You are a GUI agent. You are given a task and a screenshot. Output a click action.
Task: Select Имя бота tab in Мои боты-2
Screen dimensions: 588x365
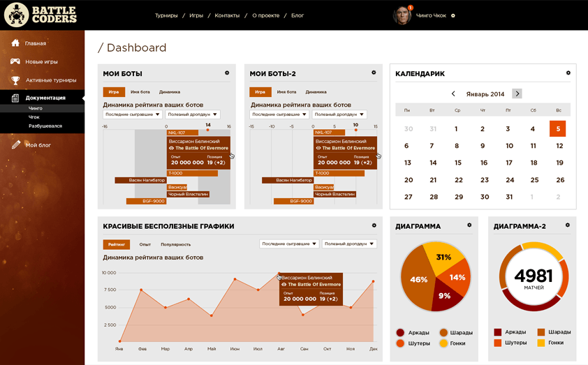[286, 92]
